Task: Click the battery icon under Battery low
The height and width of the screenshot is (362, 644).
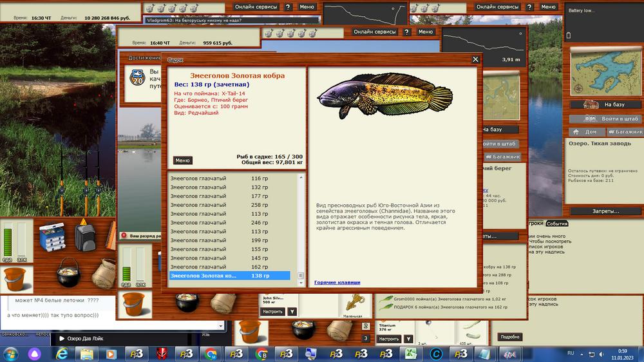Action: [569, 35]
